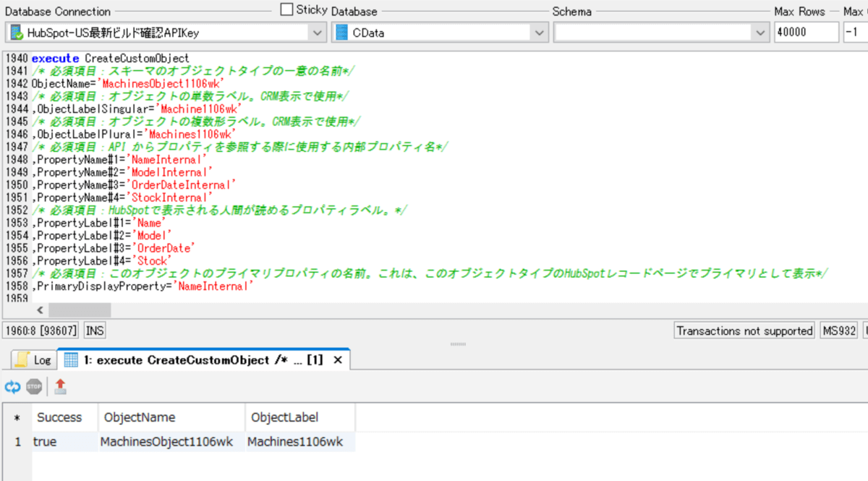Open the Database Connection dropdown
868x481 pixels.
tap(318, 33)
